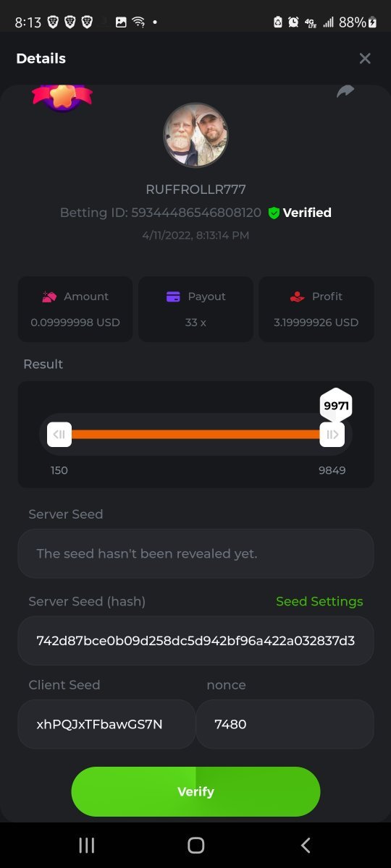The width and height of the screenshot is (391, 868).
Task: Open Seed Settings link
Action: click(319, 602)
